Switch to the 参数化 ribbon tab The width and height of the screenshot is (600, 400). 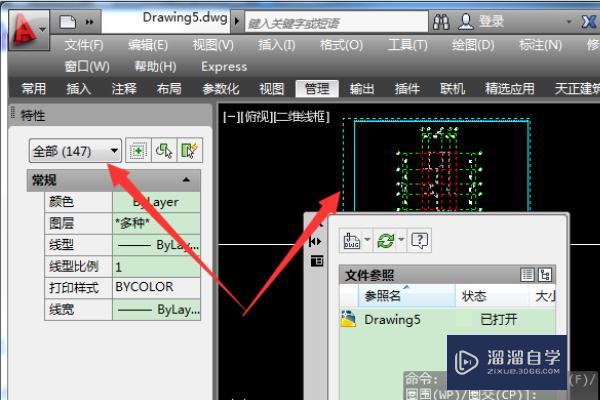[x=221, y=89]
